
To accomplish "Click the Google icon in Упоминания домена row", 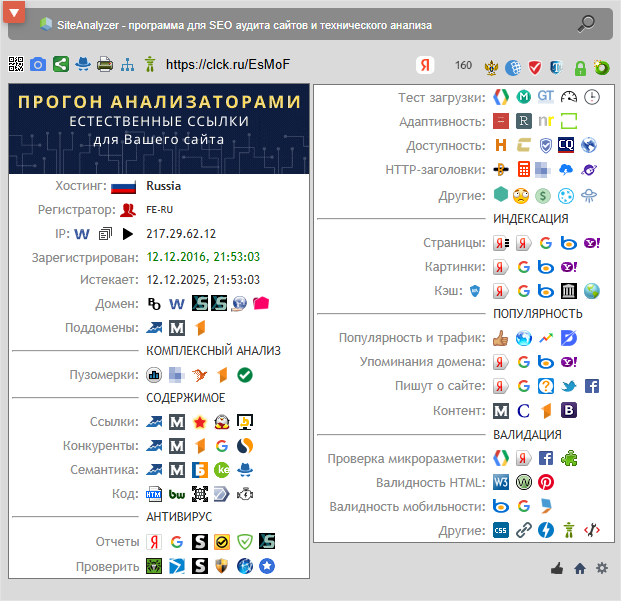I will (x=524, y=362).
